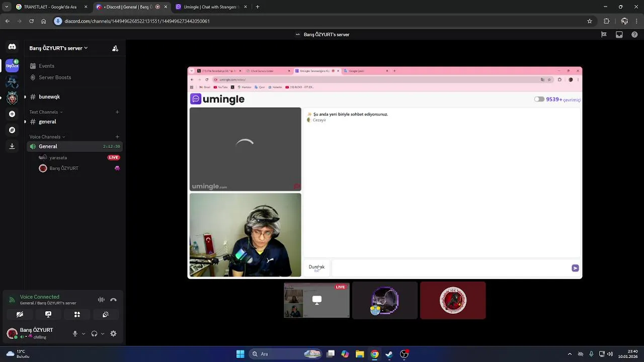The image size is (644, 362).
Task: Select the Discord General browser tab
Action: [x=131, y=7]
